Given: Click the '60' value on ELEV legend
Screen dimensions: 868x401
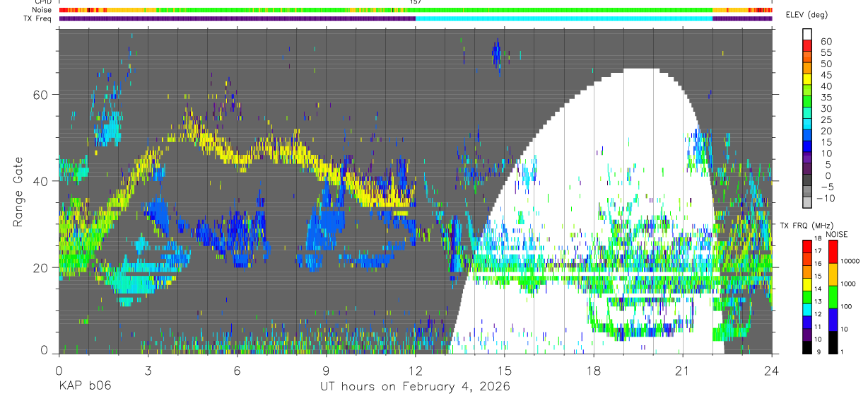Looking at the screenshot, I should tap(826, 41).
